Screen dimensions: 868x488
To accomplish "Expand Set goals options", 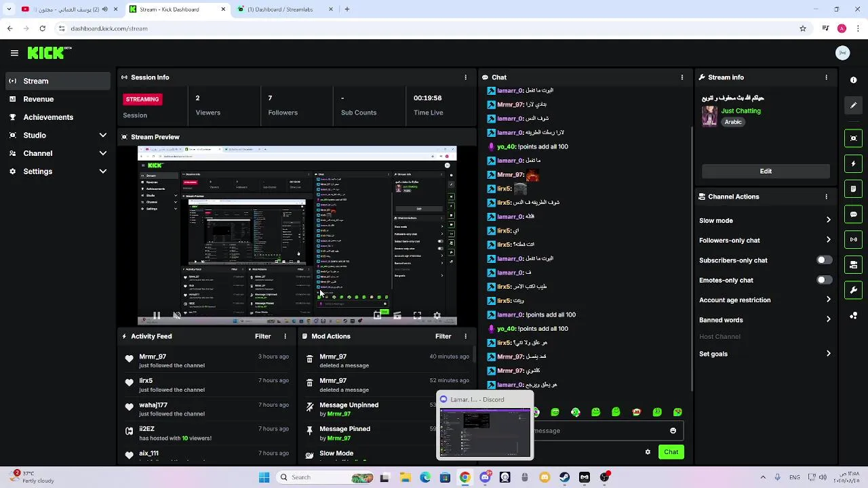I will coord(828,354).
